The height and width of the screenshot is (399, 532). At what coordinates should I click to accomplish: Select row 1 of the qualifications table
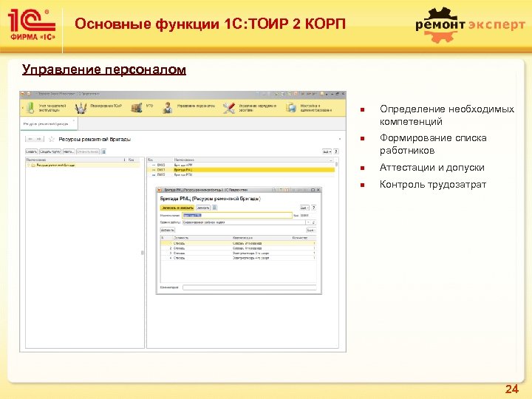pyautogui.click(x=238, y=243)
